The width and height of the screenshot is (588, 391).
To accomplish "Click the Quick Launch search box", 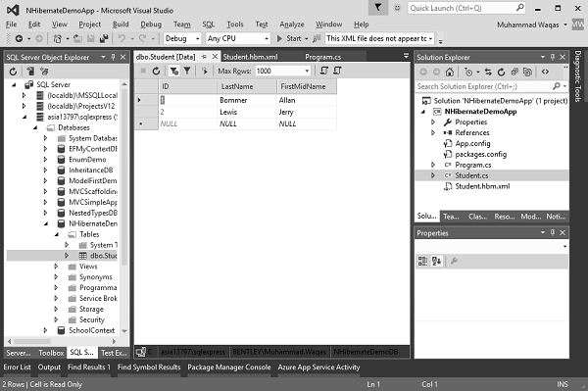I will pos(466,8).
